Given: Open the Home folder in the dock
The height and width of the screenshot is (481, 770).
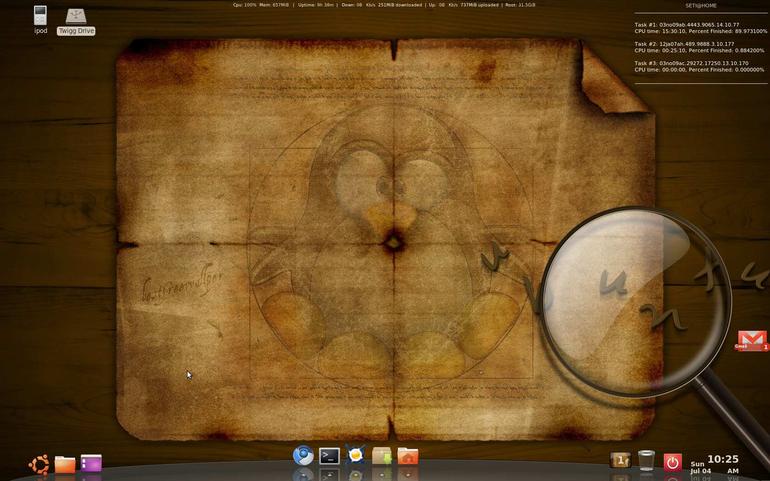Looking at the screenshot, I should click(408, 455).
